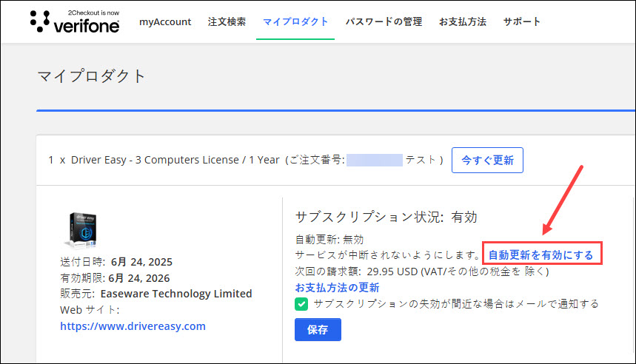Click the 有効期限 6月 24, 2026 text
Viewport: 636px width, 364px height.
click(x=115, y=278)
